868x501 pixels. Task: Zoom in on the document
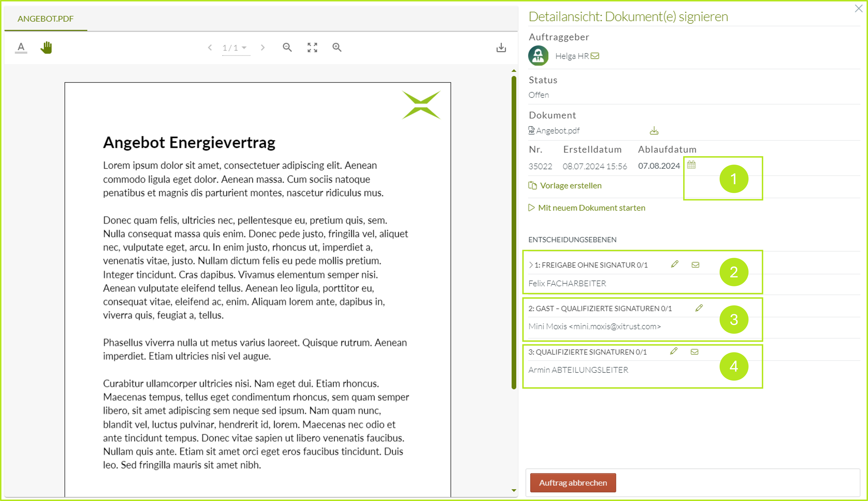click(337, 48)
